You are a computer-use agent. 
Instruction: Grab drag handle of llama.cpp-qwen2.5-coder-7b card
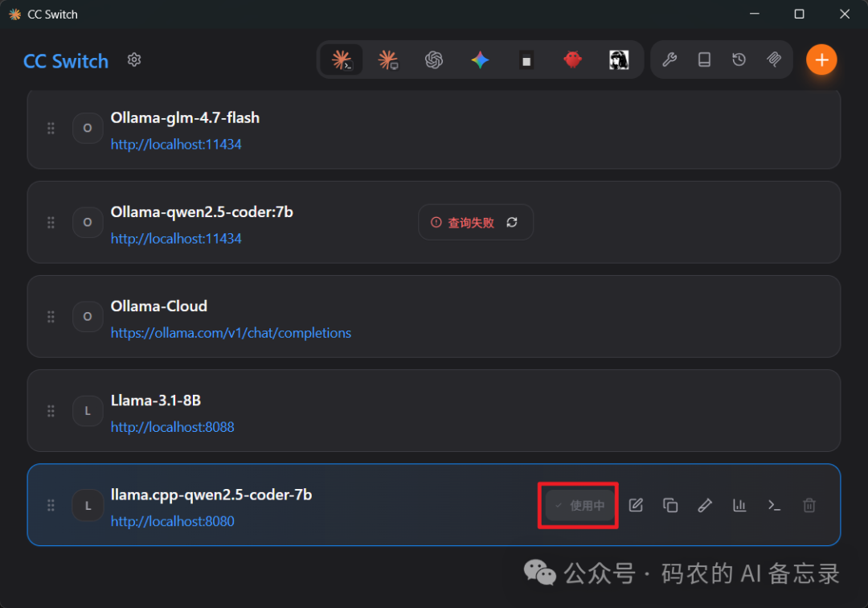click(x=51, y=505)
